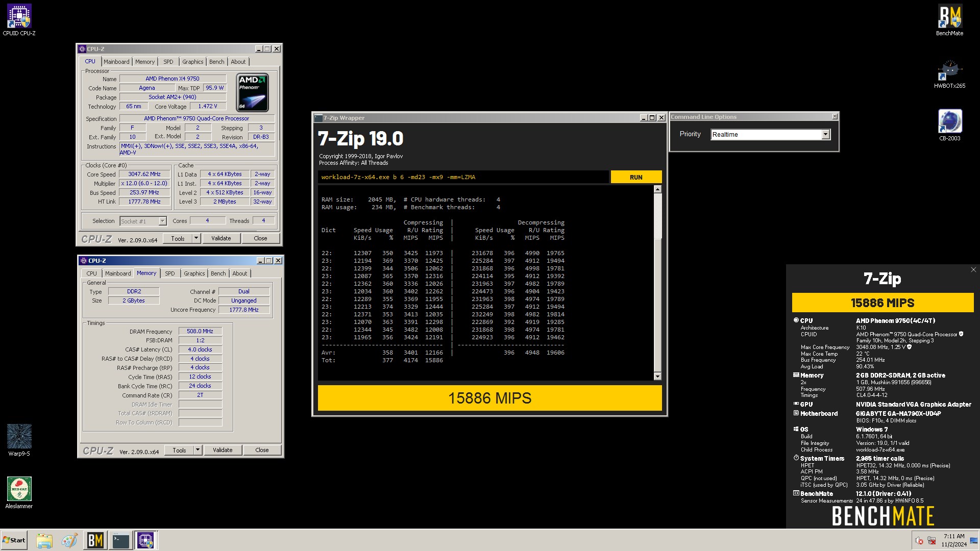Click the 15886 MIPS result banner in 7-Zip Wrapper
This screenshot has height=551, width=980.
pos(489,398)
